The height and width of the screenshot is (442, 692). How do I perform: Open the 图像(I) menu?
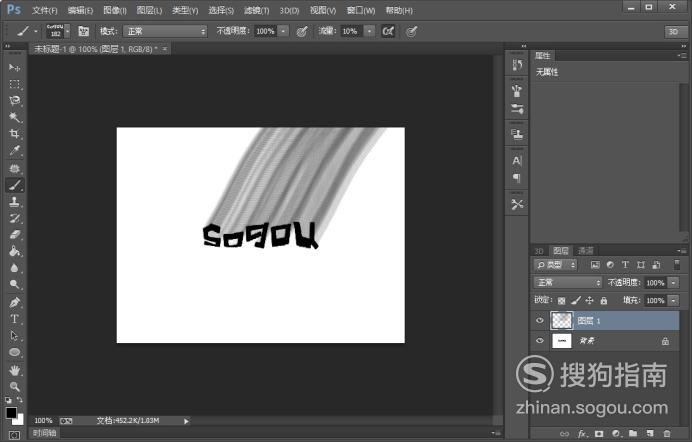pos(115,10)
